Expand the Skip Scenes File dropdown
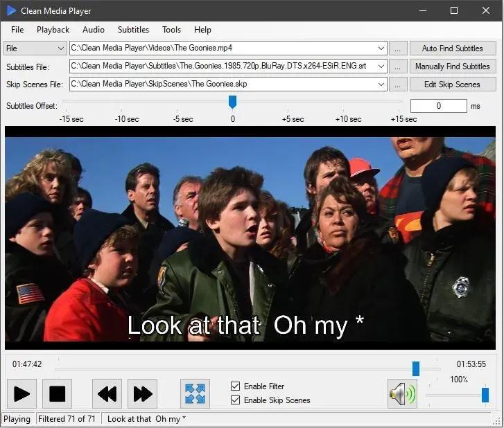Screen dimensions: 504x428 [381, 84]
